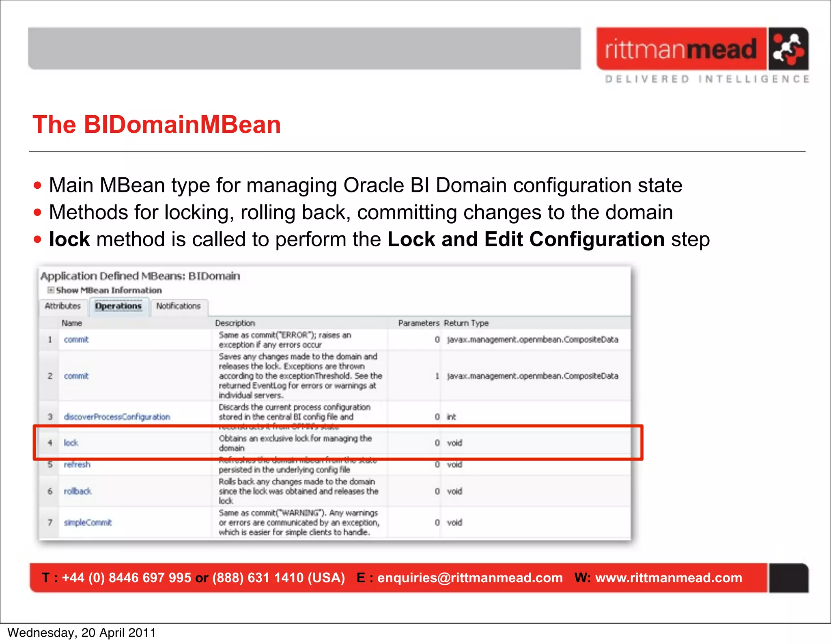Click the void return type in the lock row
831x644 pixels.
point(454,443)
